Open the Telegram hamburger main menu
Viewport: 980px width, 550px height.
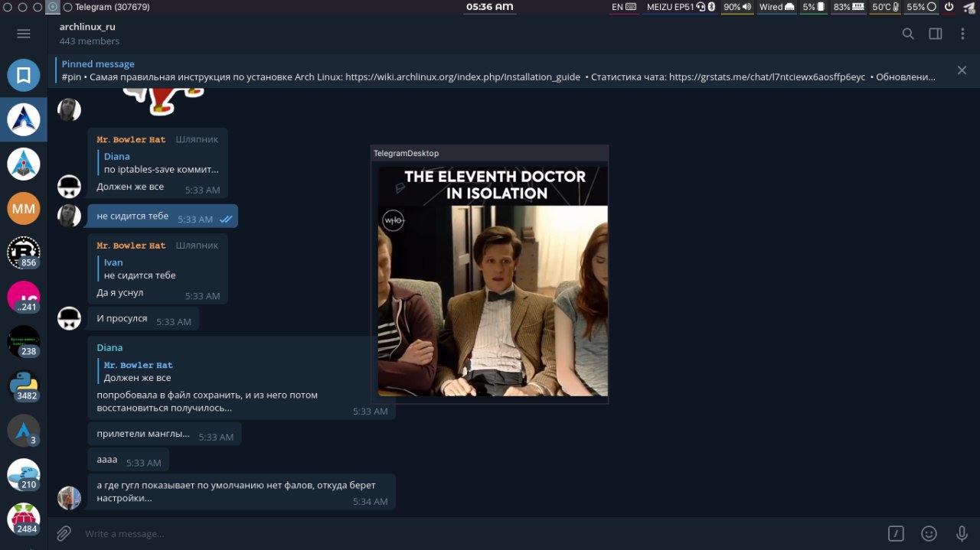click(x=23, y=34)
